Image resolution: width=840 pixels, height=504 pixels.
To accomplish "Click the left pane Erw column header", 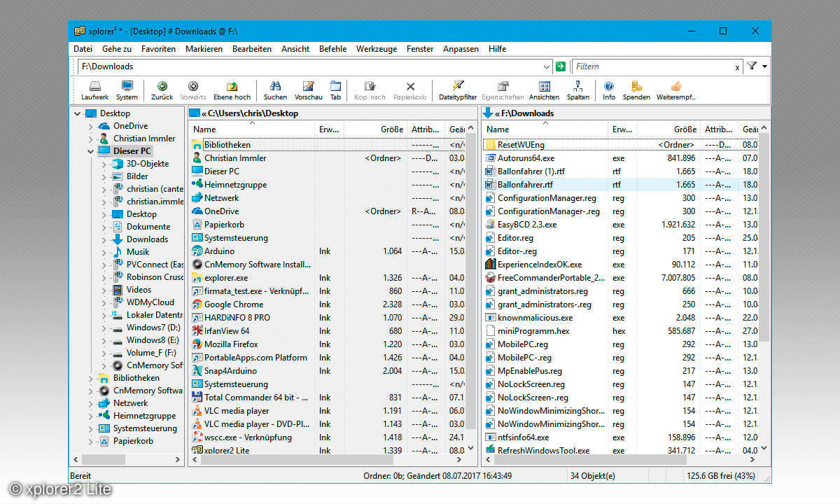I will click(330, 129).
